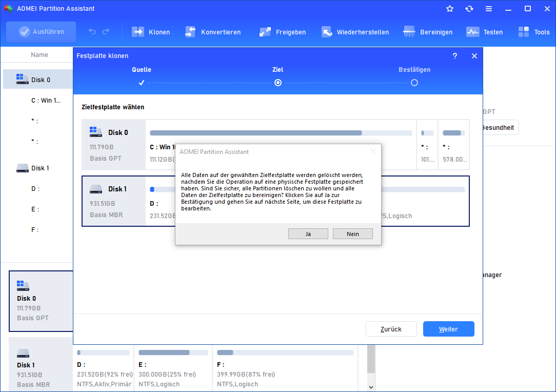Click the Bestätigen step circle
The width and height of the screenshot is (556, 392).
click(x=414, y=83)
